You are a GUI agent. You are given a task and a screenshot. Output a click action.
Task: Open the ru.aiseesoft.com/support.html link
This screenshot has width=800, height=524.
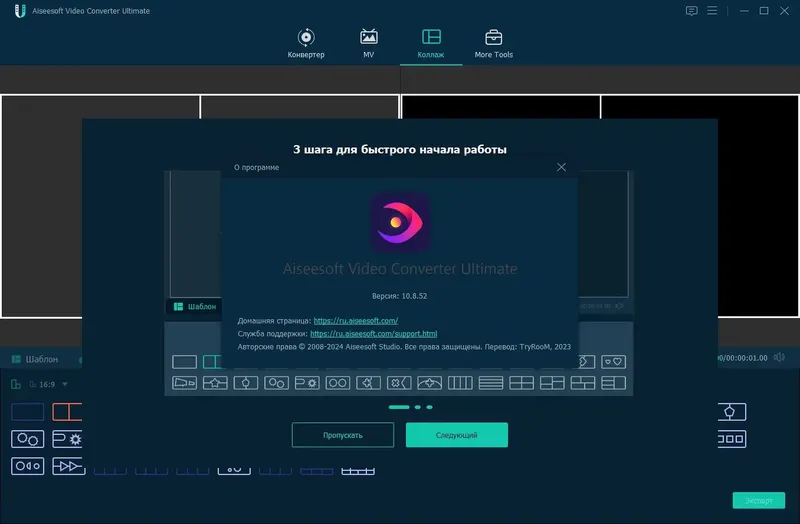point(373,334)
